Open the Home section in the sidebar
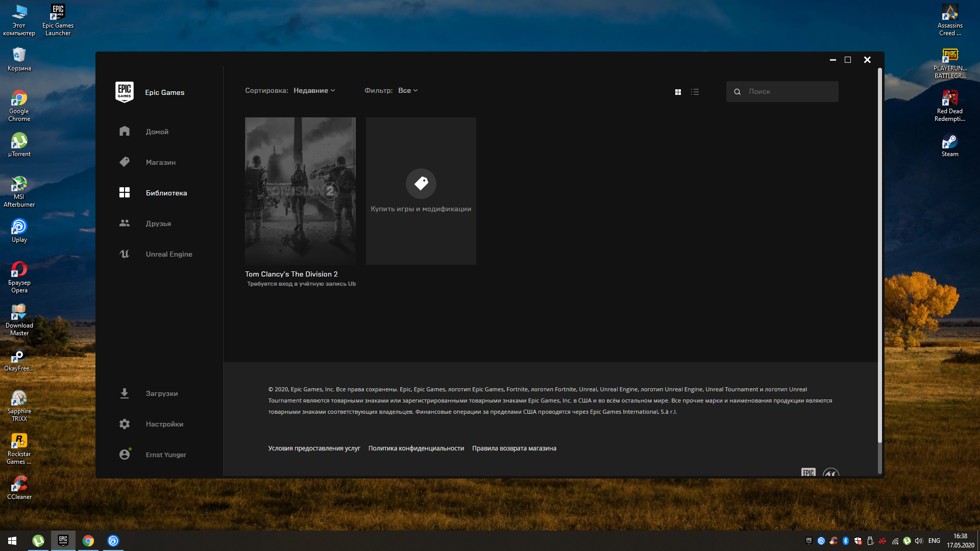Screen dimensions: 980x551 click(x=125, y=132)
